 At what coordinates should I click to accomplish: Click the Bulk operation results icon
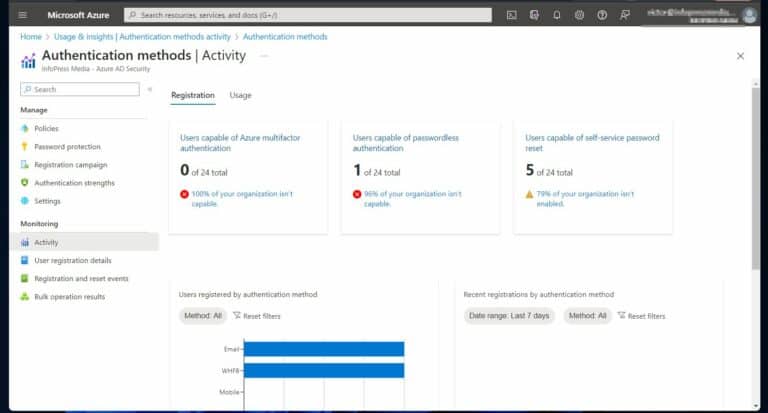point(24,296)
